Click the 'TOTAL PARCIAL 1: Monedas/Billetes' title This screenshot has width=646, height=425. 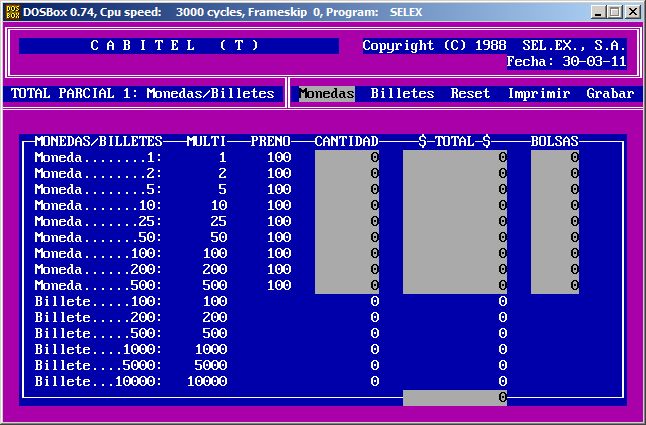coord(143,93)
